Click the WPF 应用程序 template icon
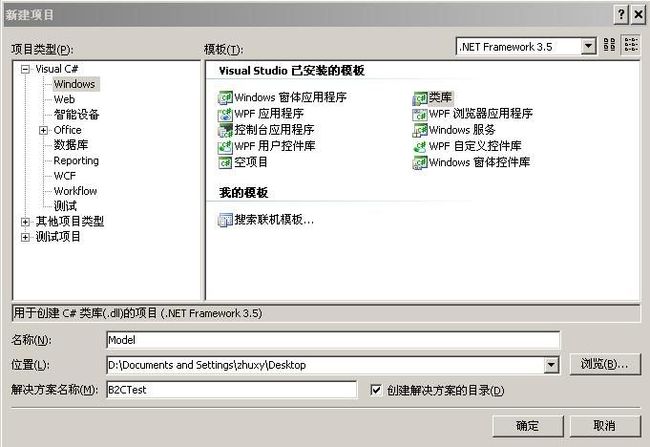 225,114
